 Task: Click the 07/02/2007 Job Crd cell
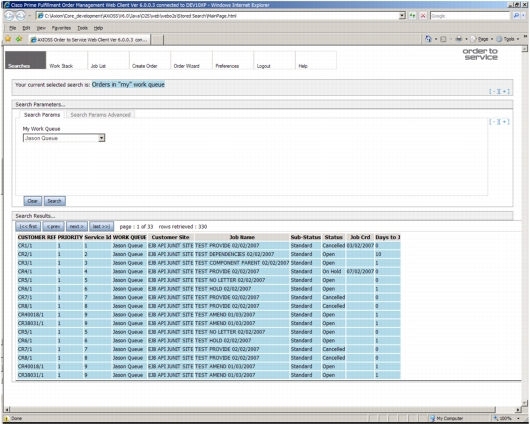pos(360,271)
